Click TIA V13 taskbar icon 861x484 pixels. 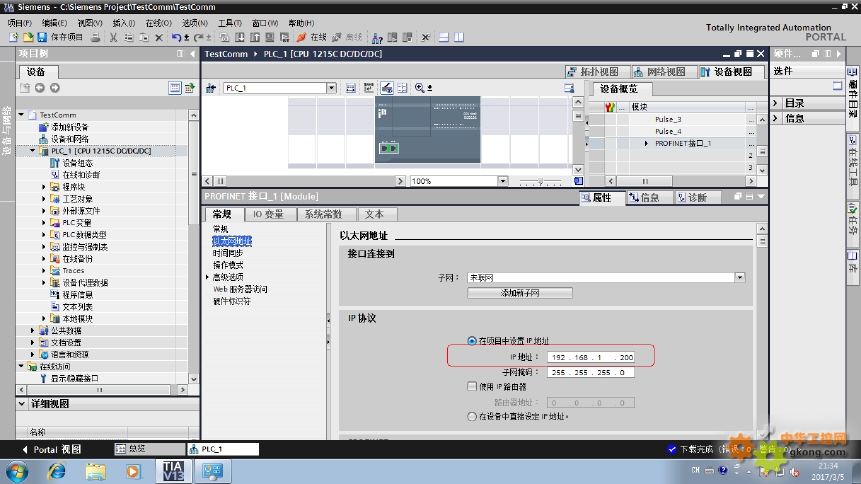coord(173,471)
